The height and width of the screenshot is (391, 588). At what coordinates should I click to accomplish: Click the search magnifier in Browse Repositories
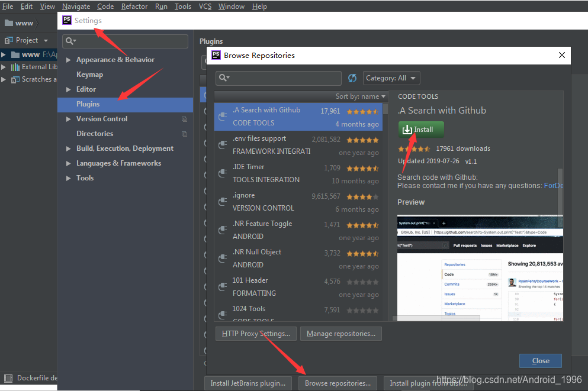[223, 78]
